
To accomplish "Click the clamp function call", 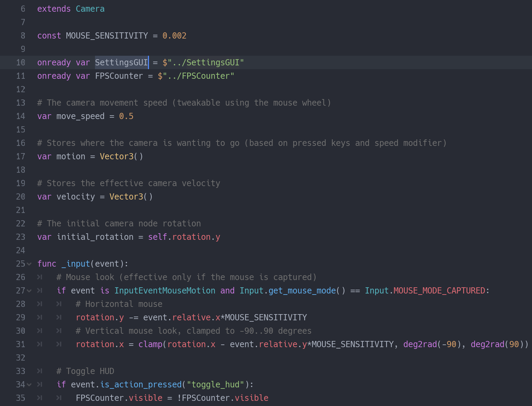I will tap(150, 344).
